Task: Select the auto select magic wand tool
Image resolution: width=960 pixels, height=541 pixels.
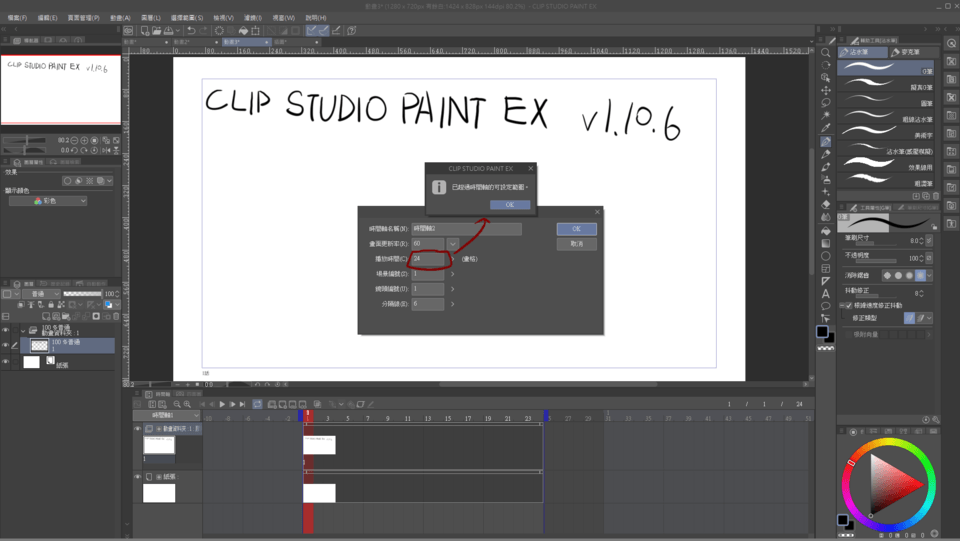Action: [825, 116]
